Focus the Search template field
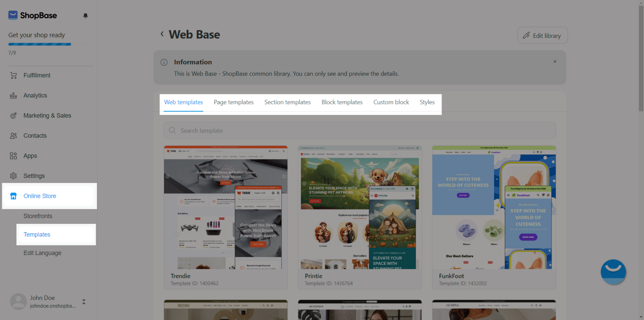Screen dimensions: 644x320 coord(359,130)
